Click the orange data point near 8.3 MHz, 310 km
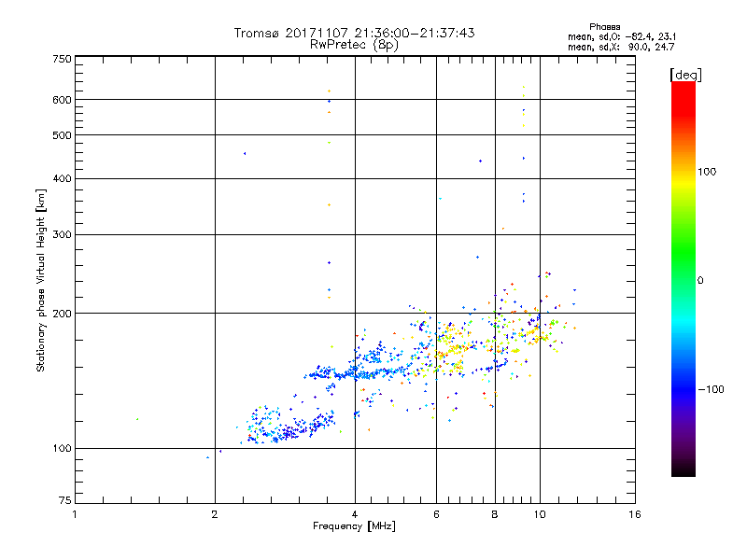 coord(503,229)
